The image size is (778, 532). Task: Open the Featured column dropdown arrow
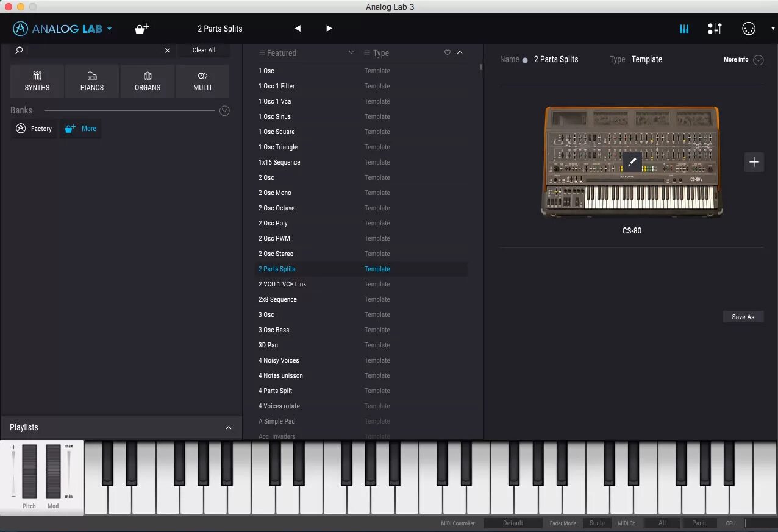(x=351, y=52)
